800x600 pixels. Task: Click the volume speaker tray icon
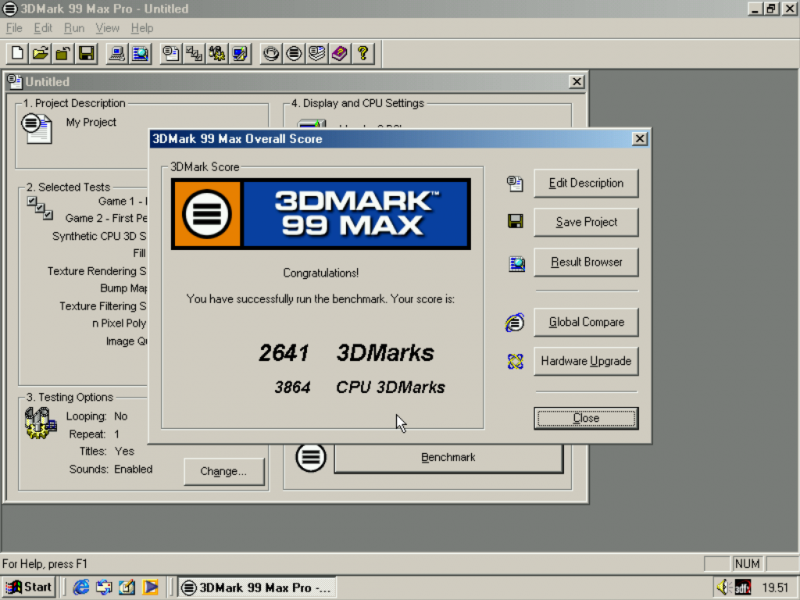722,587
